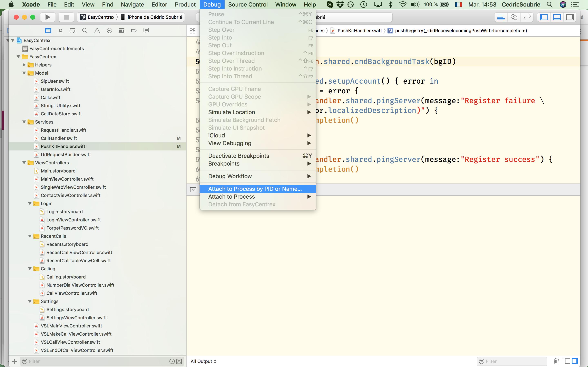Toggle the right Inspector panel visibility
This screenshot has height=367, width=588.
[570, 17]
